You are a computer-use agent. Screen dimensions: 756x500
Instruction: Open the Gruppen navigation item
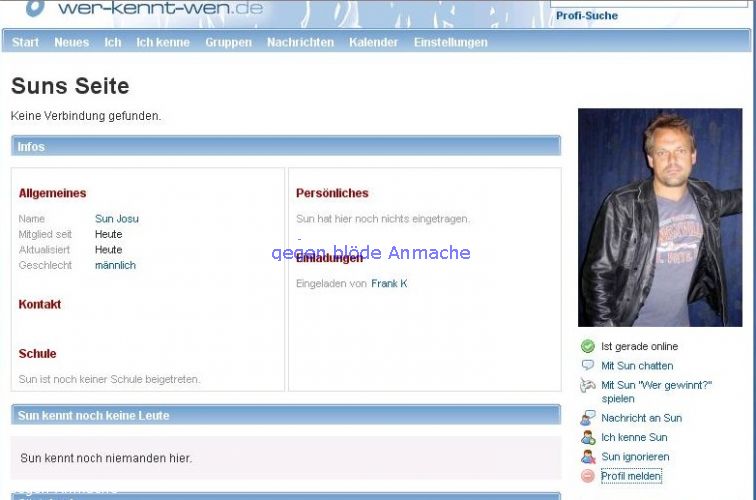228,42
